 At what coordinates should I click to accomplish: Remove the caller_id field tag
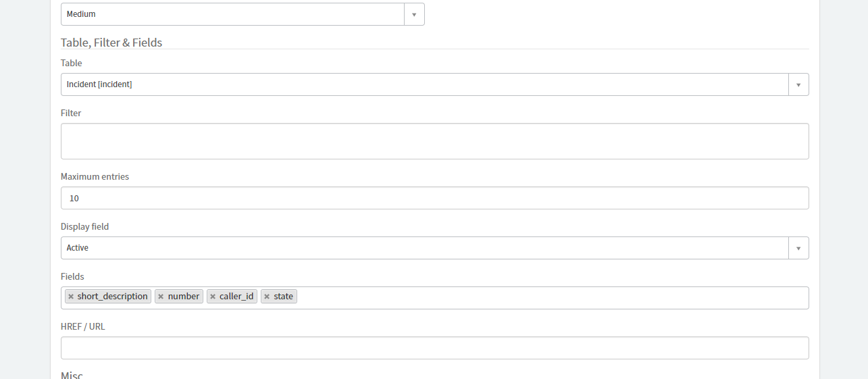click(x=213, y=297)
